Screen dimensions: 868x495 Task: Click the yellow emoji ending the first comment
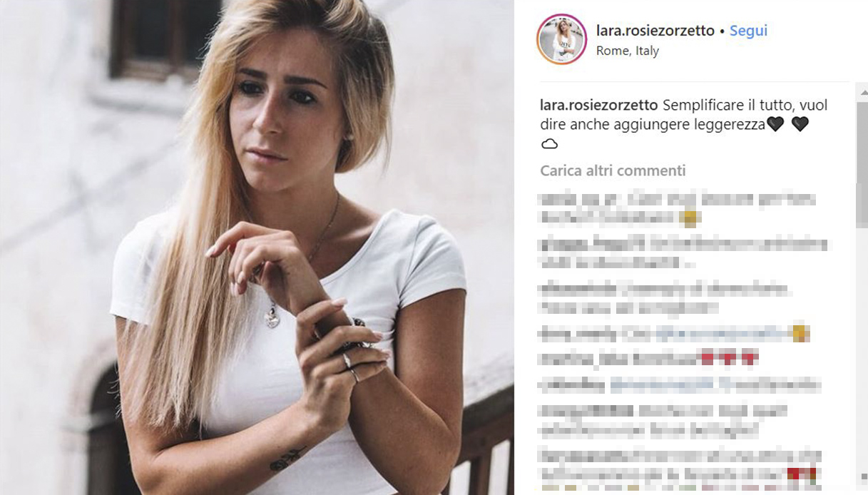(x=690, y=218)
